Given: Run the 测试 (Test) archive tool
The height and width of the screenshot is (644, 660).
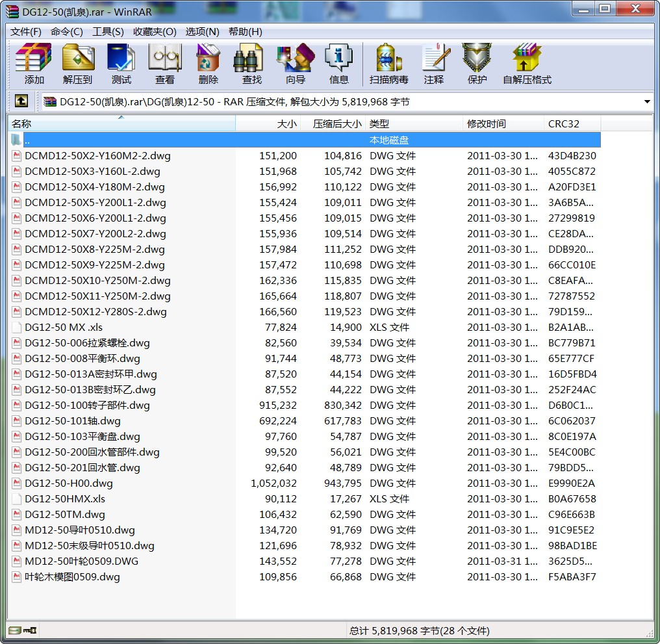Looking at the screenshot, I should pyautogui.click(x=121, y=64).
